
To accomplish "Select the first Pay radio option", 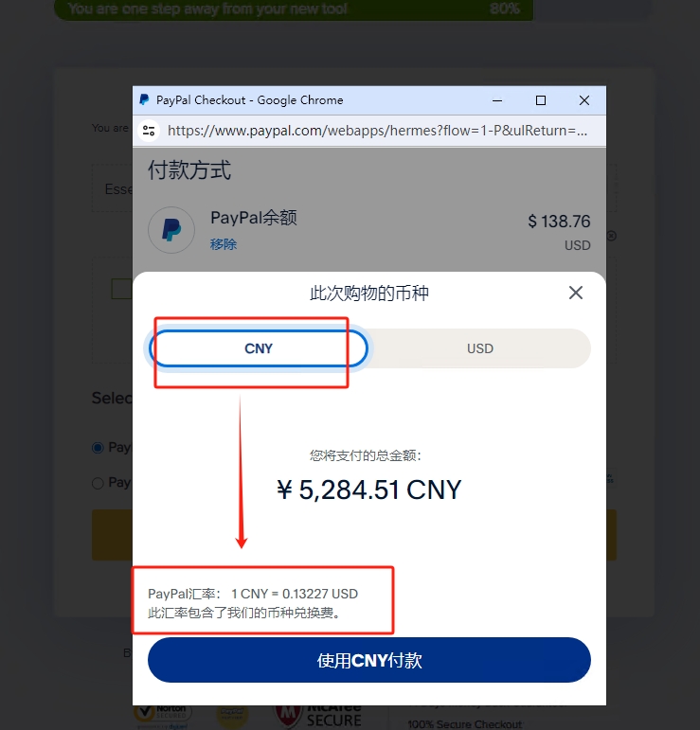I will coord(98,448).
